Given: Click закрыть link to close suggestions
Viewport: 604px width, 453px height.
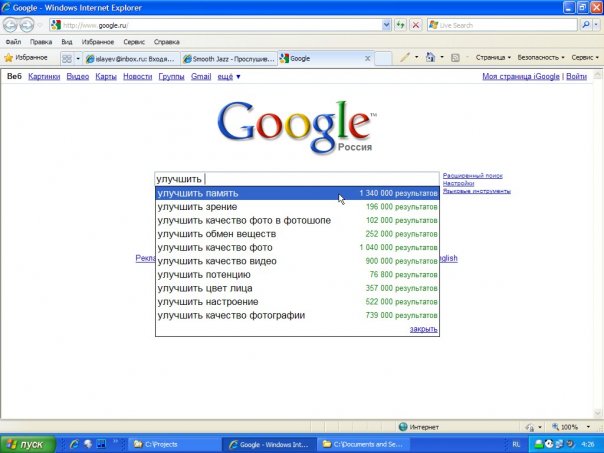Looking at the screenshot, I should coord(423,328).
